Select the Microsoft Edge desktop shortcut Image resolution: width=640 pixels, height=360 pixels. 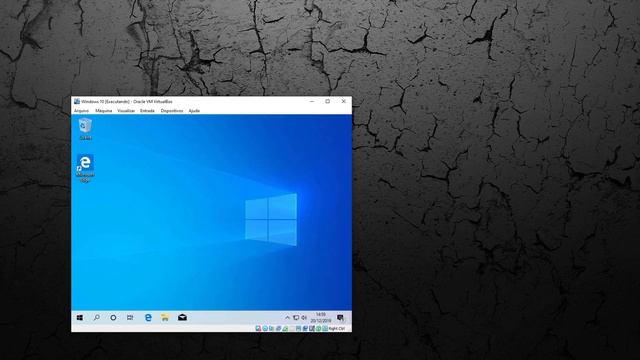pos(85,168)
